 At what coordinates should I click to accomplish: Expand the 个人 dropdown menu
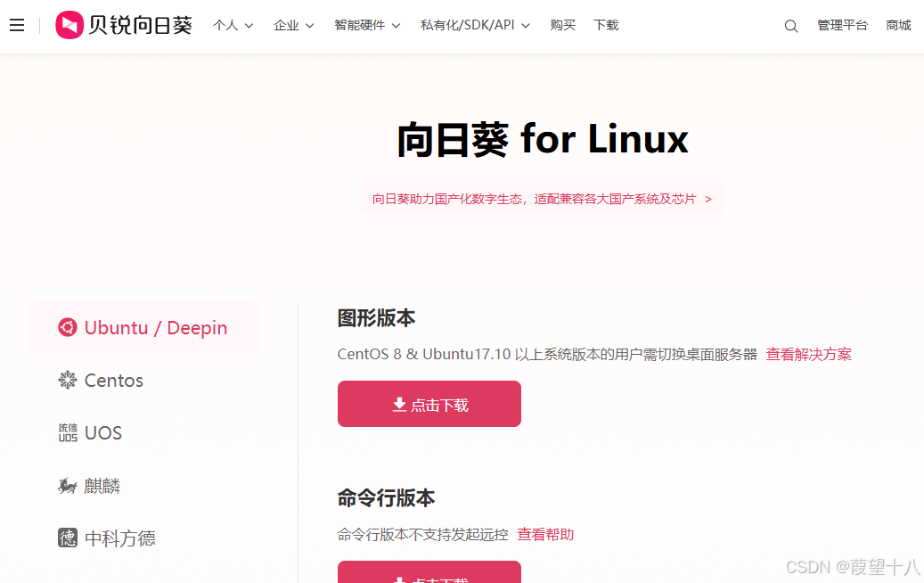pyautogui.click(x=233, y=25)
